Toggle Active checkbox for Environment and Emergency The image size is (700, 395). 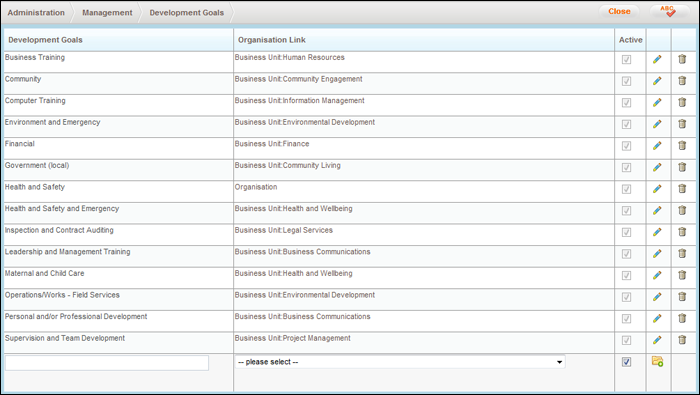pyautogui.click(x=626, y=125)
